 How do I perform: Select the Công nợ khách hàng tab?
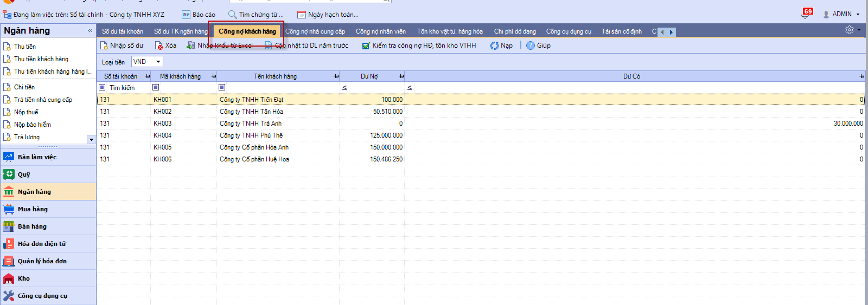pyautogui.click(x=247, y=31)
